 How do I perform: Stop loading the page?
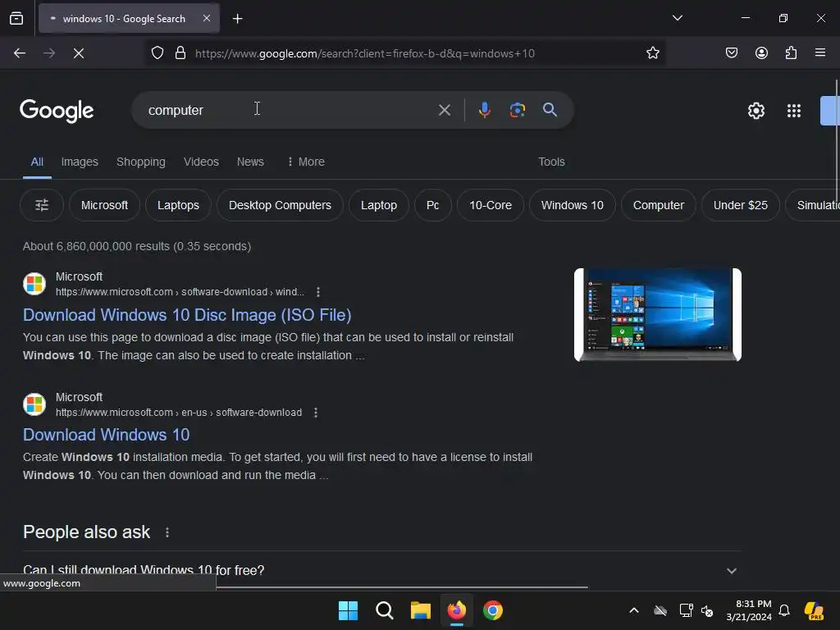[79, 53]
